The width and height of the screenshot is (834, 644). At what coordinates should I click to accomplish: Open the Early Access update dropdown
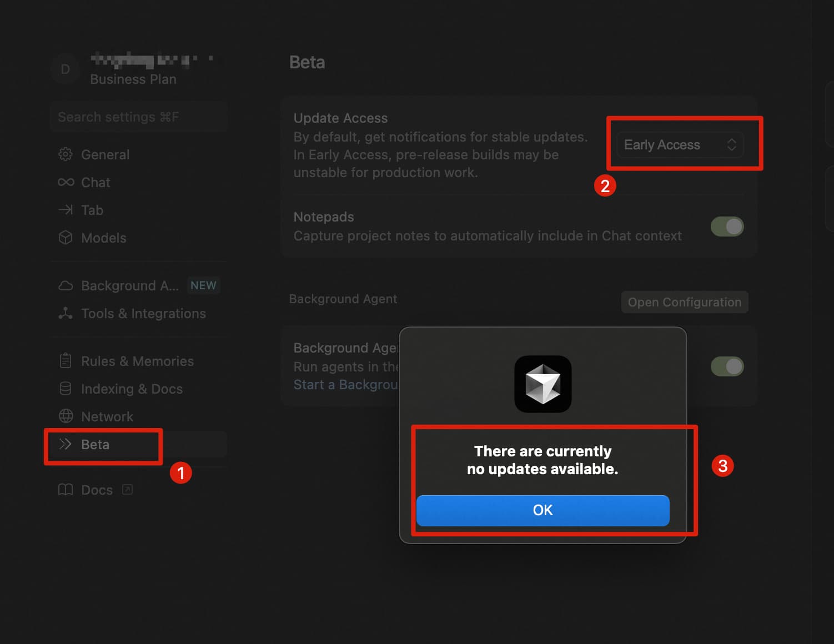680,145
